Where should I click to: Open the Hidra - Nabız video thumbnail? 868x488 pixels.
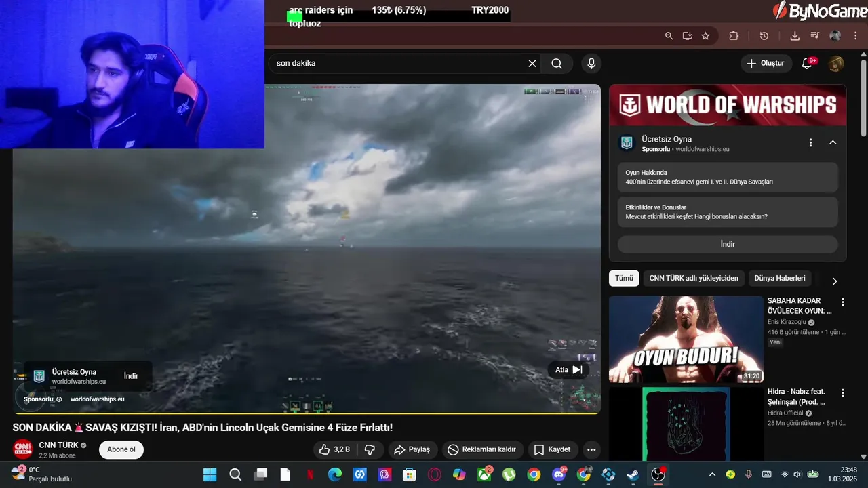[686, 424]
